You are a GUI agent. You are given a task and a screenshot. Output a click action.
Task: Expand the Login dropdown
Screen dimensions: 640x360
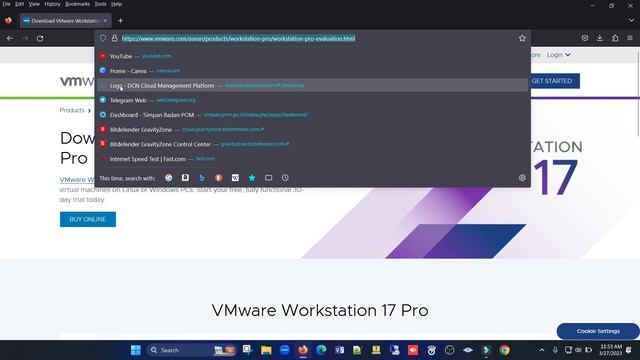click(558, 55)
